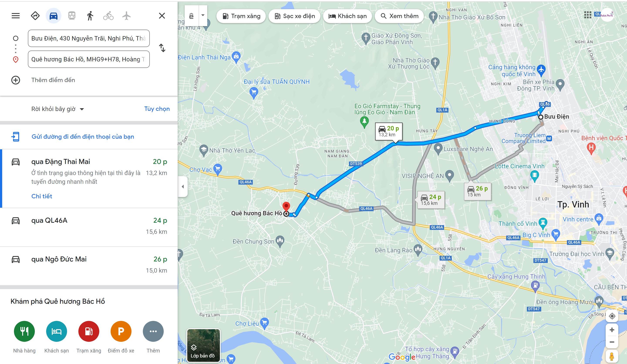Switch to walking directions mode
The width and height of the screenshot is (627, 364).
pos(90,16)
